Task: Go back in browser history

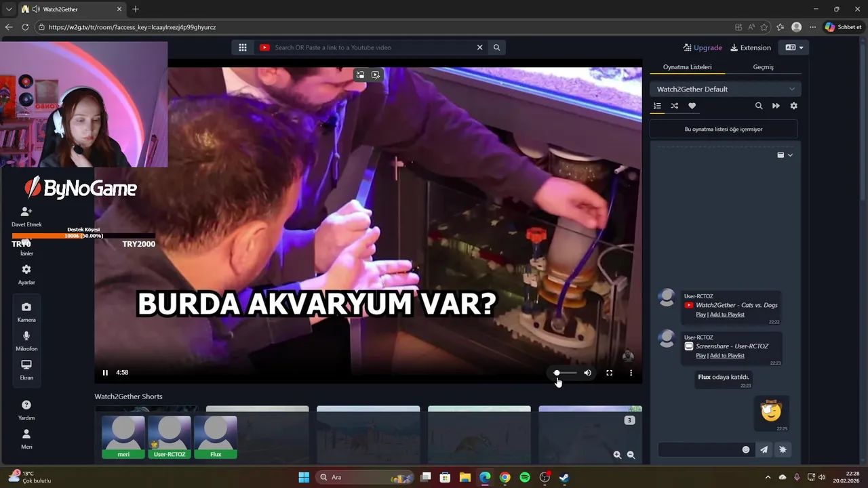Action: pyautogui.click(x=9, y=27)
